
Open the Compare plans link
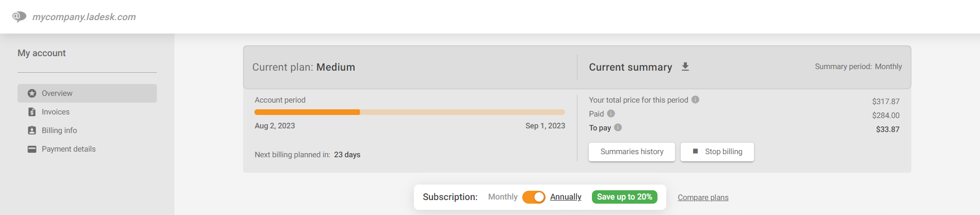click(x=703, y=197)
